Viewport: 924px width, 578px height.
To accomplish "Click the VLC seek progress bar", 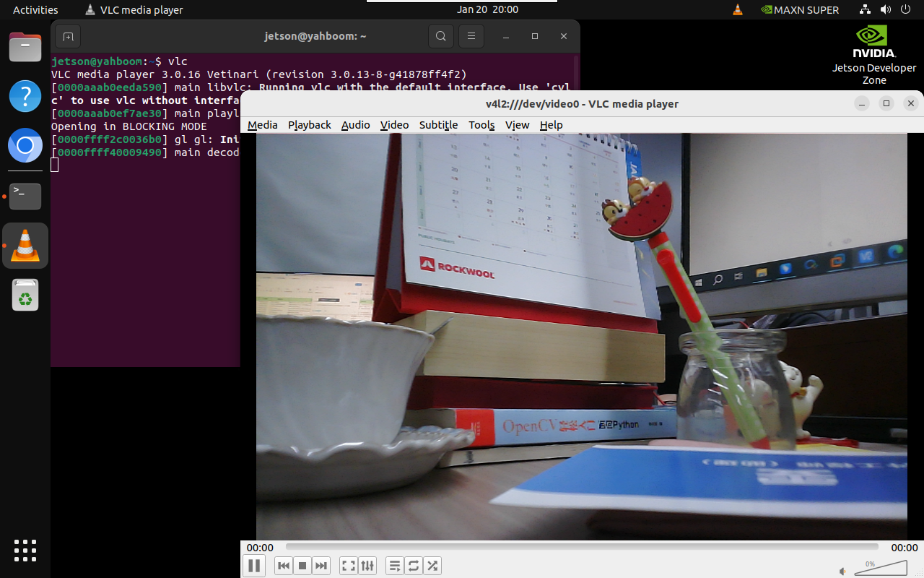I will coord(582,548).
